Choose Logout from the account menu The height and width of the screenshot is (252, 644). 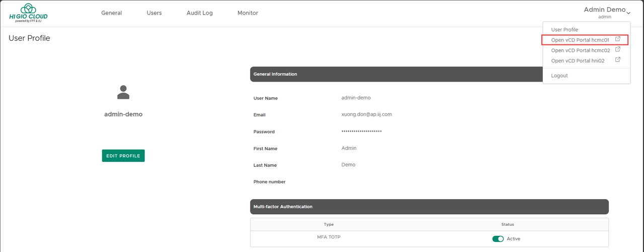(x=559, y=76)
